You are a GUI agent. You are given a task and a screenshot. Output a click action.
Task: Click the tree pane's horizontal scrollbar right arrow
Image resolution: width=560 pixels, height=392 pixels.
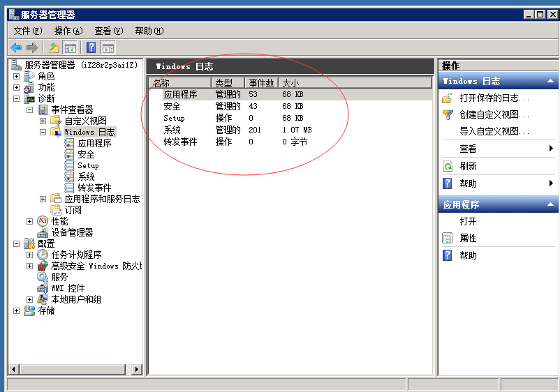pyautogui.click(x=136, y=370)
